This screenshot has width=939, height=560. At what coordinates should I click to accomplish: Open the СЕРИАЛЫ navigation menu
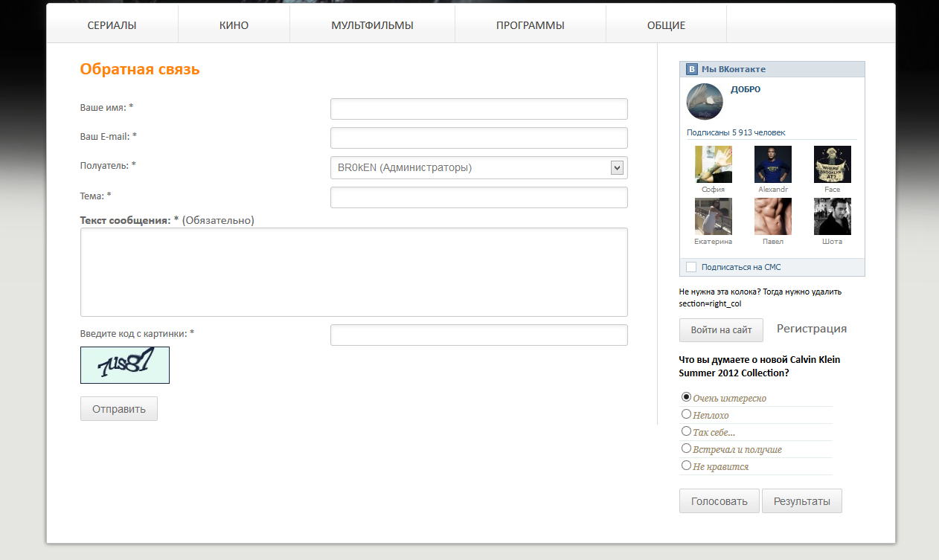pos(112,25)
